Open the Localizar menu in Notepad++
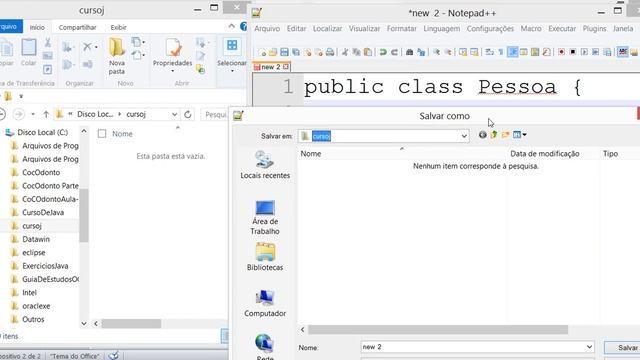640x360 pixels. click(328, 29)
